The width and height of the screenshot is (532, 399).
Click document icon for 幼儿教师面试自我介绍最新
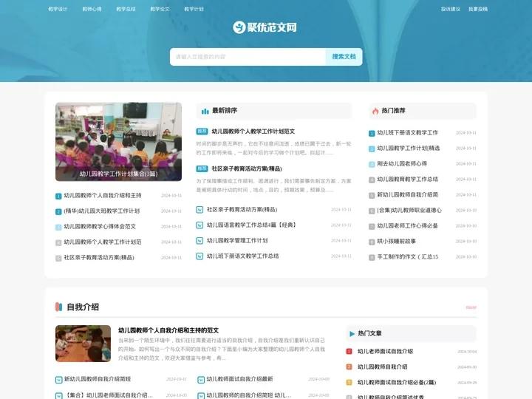pyautogui.click(x=201, y=380)
